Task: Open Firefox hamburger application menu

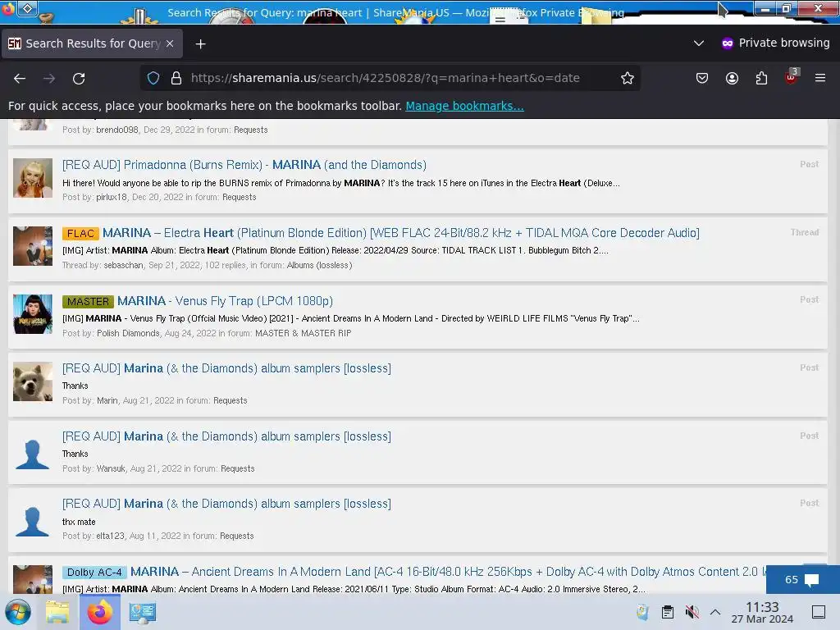Action: 820,78
